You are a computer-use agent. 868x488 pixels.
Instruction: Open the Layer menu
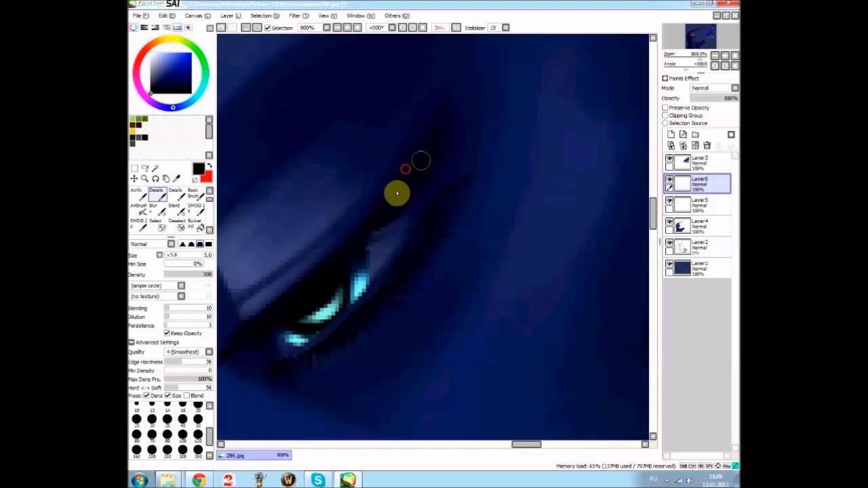(230, 16)
